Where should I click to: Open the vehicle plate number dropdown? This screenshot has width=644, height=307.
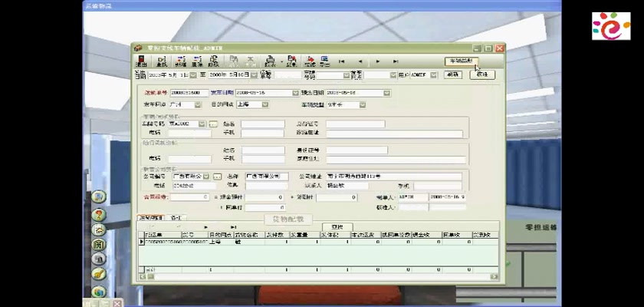tap(202, 124)
